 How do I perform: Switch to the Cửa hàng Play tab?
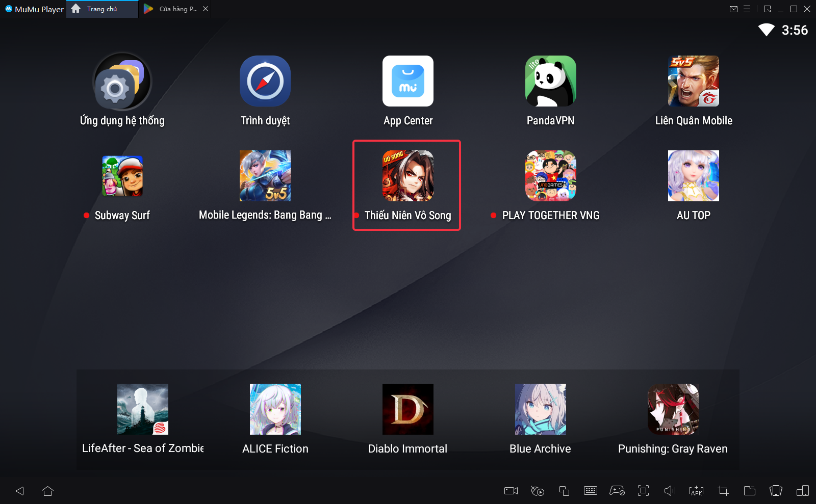tap(172, 9)
